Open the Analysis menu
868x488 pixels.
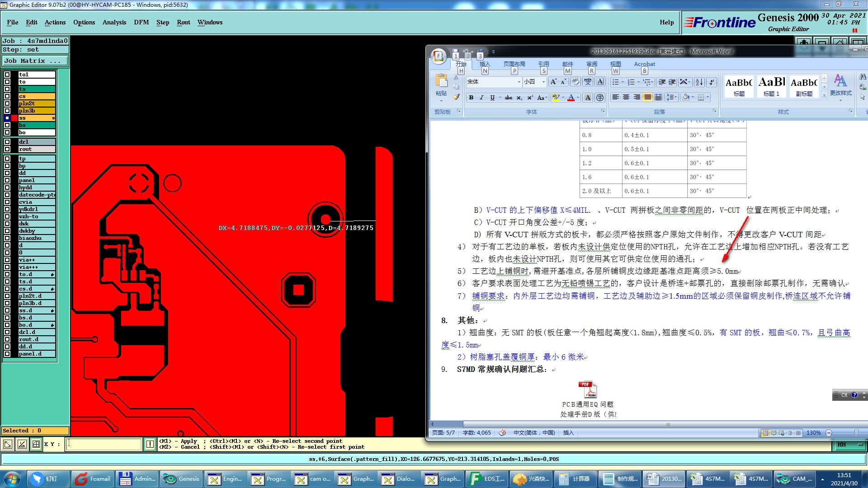(x=114, y=22)
